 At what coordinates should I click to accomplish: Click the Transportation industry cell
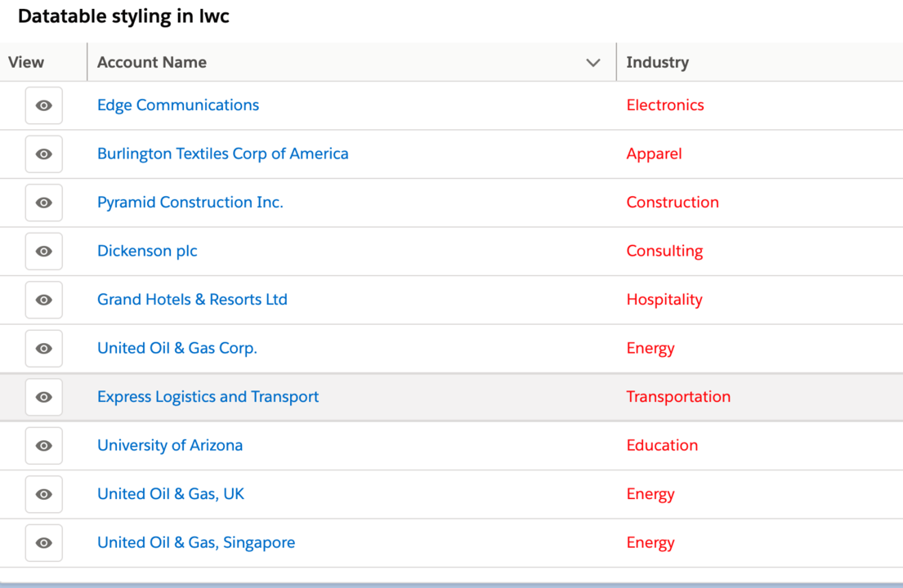[678, 397]
